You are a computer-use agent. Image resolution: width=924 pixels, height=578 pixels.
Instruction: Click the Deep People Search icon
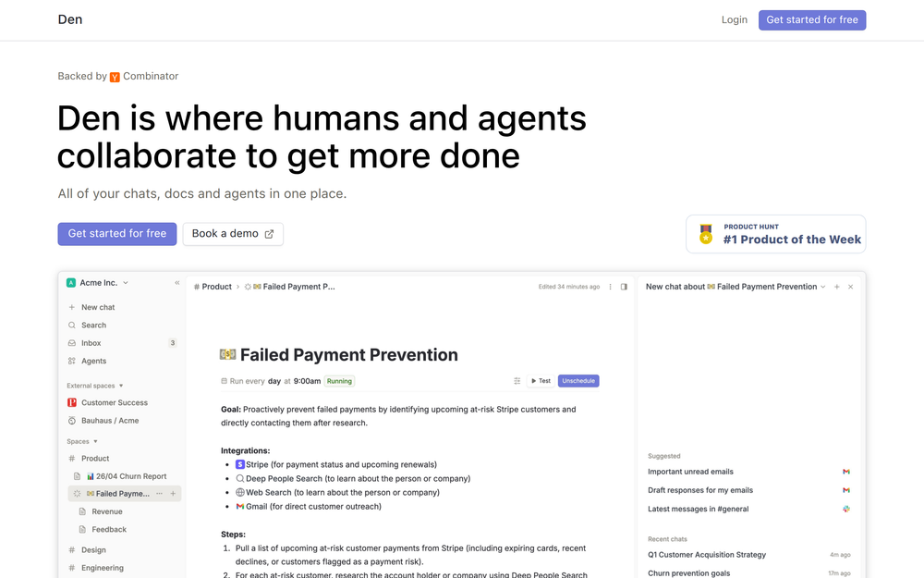point(240,478)
